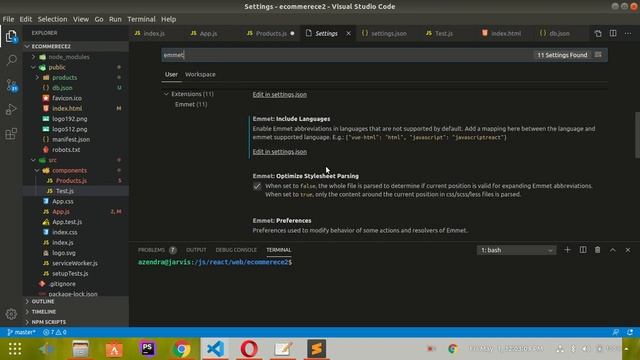Open Show Applications grid in dock
Viewport: 640px width, 360px height.
click(x=15, y=349)
